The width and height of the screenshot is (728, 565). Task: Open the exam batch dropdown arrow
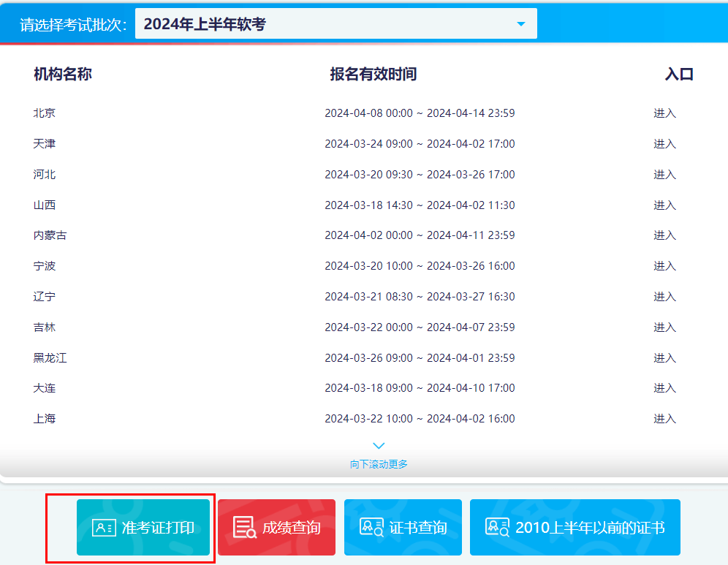521,24
